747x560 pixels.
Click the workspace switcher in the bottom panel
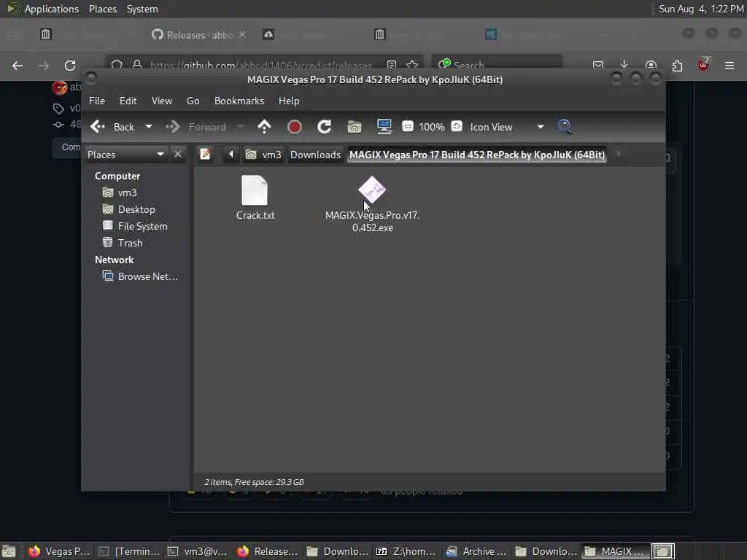662,551
